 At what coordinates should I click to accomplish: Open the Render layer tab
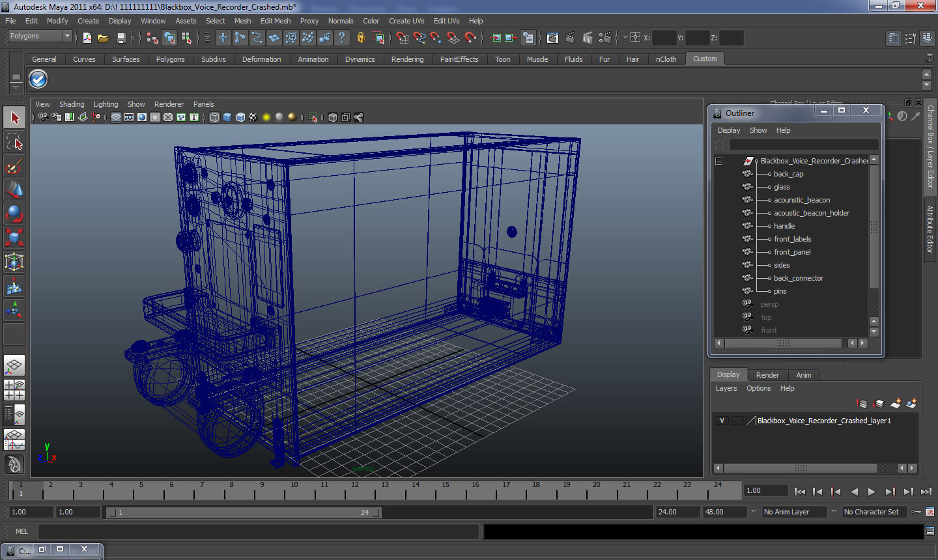pos(767,375)
